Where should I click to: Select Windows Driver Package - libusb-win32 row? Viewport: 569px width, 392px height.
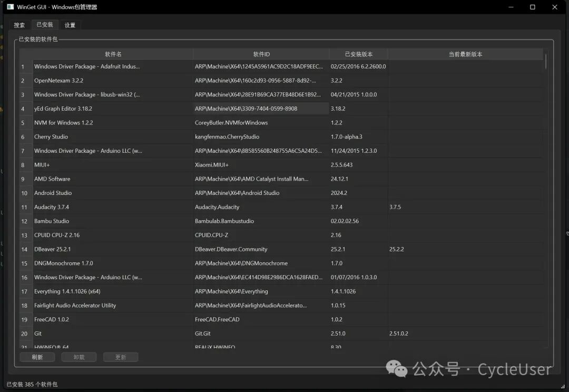coord(281,95)
